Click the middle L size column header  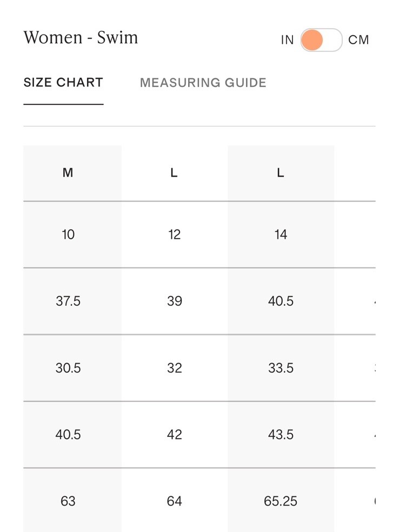[x=174, y=173]
